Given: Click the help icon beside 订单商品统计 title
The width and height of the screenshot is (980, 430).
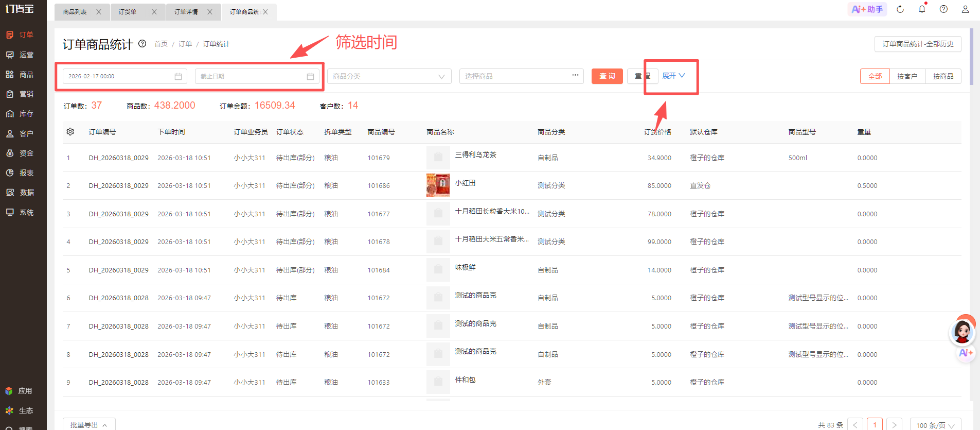Looking at the screenshot, I should [x=142, y=44].
